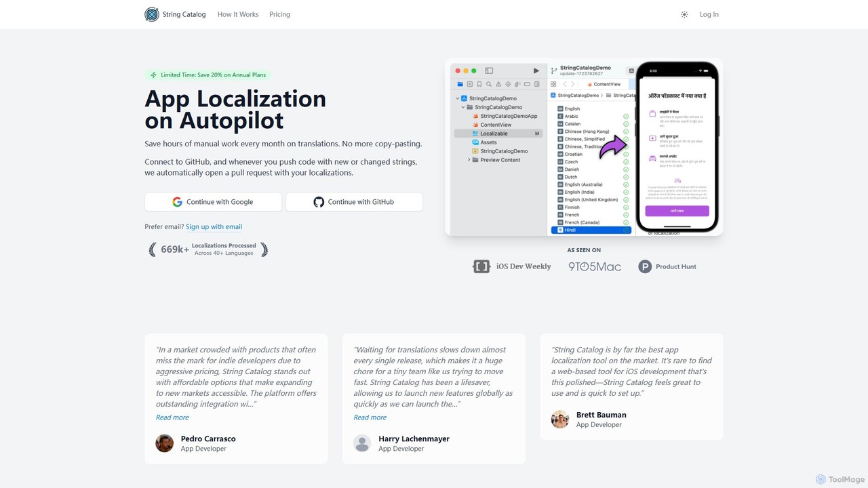Select StringCatalogDemoApp file in the Xcode tree

505,116
